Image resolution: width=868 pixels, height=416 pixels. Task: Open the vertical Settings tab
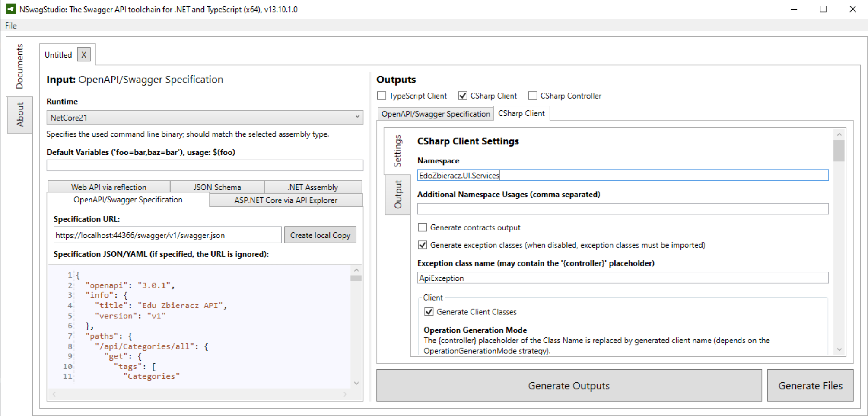397,150
